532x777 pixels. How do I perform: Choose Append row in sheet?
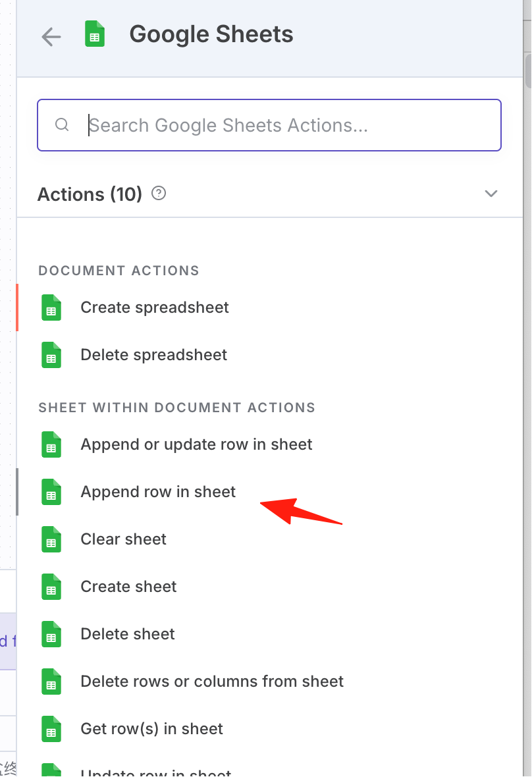(158, 492)
